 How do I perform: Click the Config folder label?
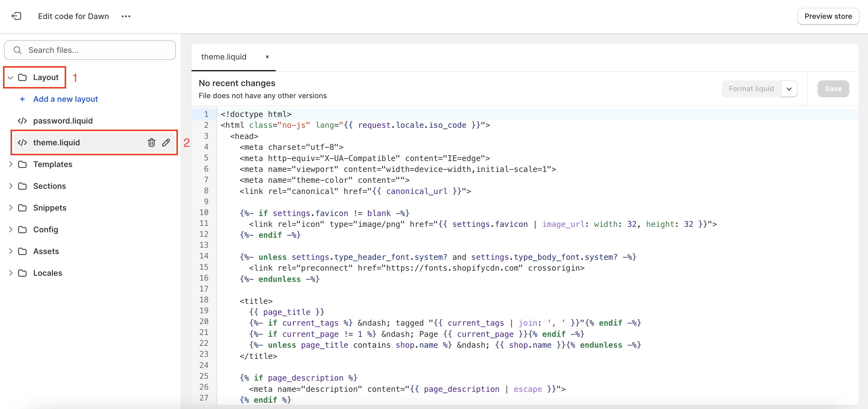tap(46, 230)
